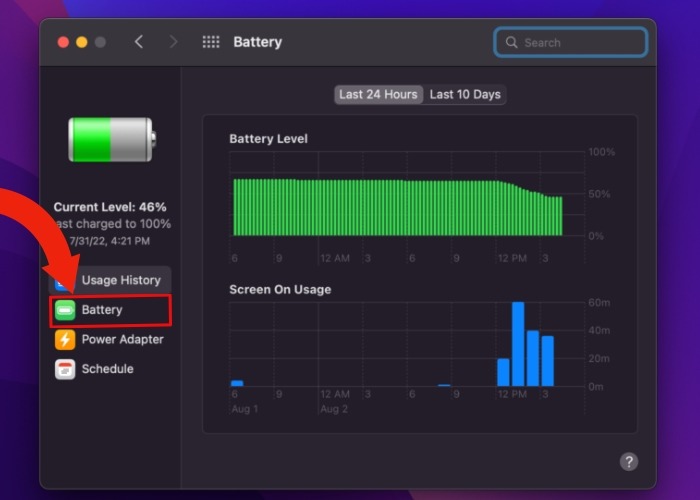Screen dimensions: 700x500
Task: Switch to the Last 24 Hours tab
Action: [378, 95]
